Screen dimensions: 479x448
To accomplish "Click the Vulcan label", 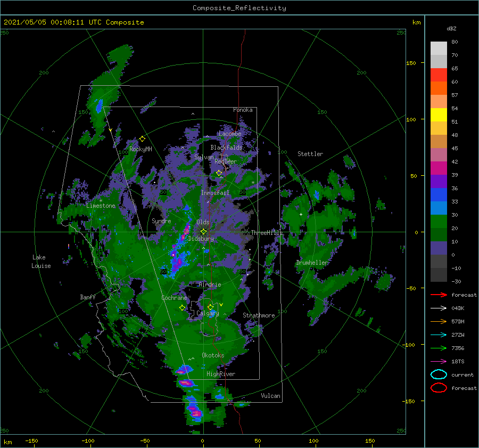I will tap(271, 396).
